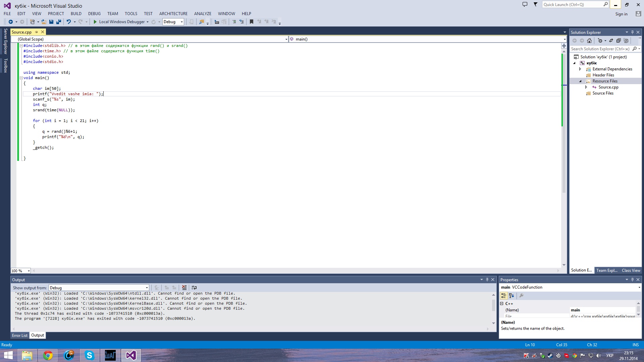Click the Quick Launch search field
Image resolution: width=644 pixels, height=362 pixels.
tap(572, 4)
